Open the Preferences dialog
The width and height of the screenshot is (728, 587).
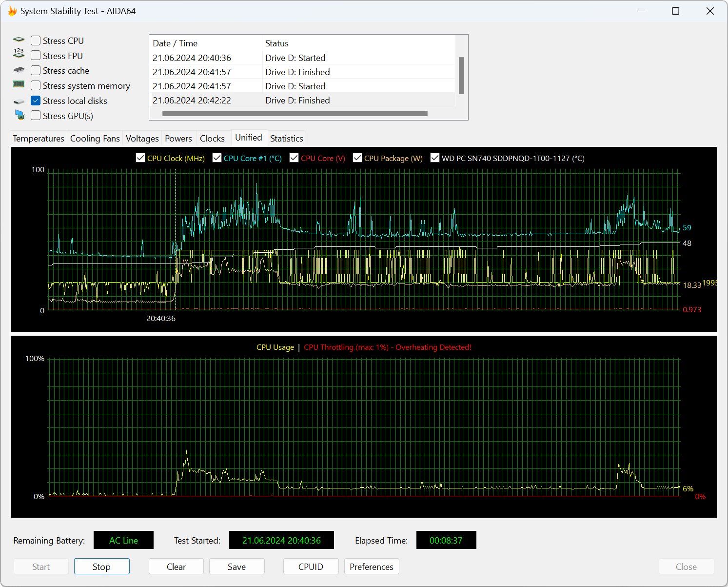[x=371, y=567]
